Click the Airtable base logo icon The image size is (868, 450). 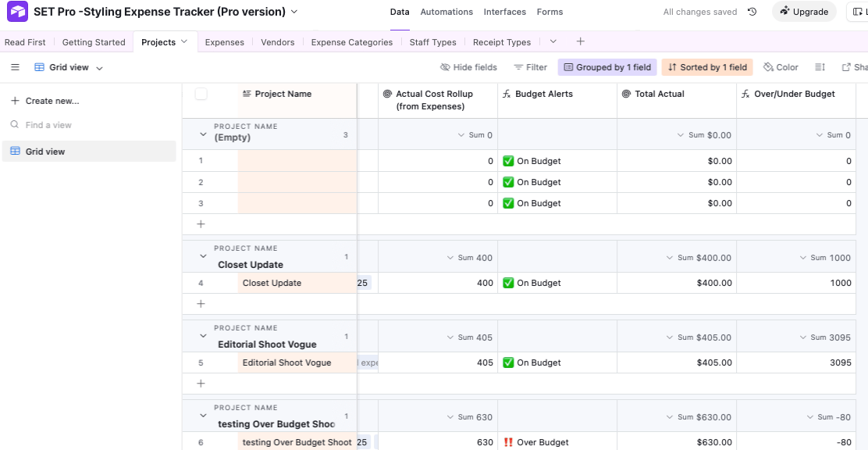tap(17, 12)
